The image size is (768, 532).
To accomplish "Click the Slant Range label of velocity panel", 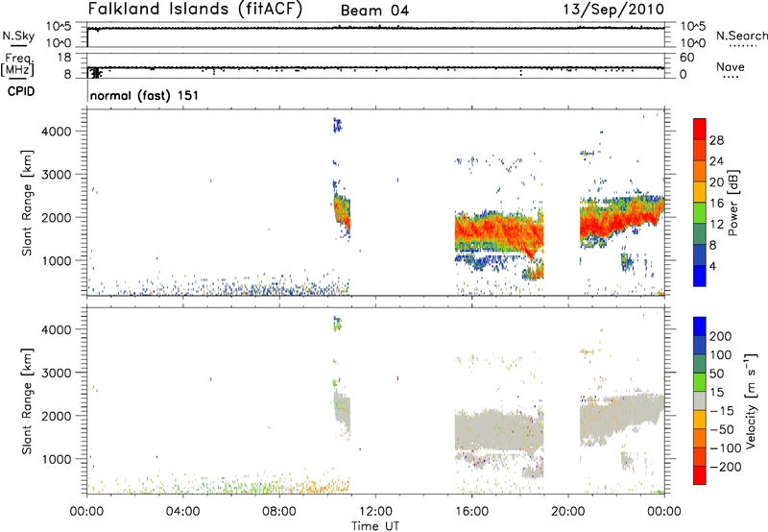I will click(27, 401).
